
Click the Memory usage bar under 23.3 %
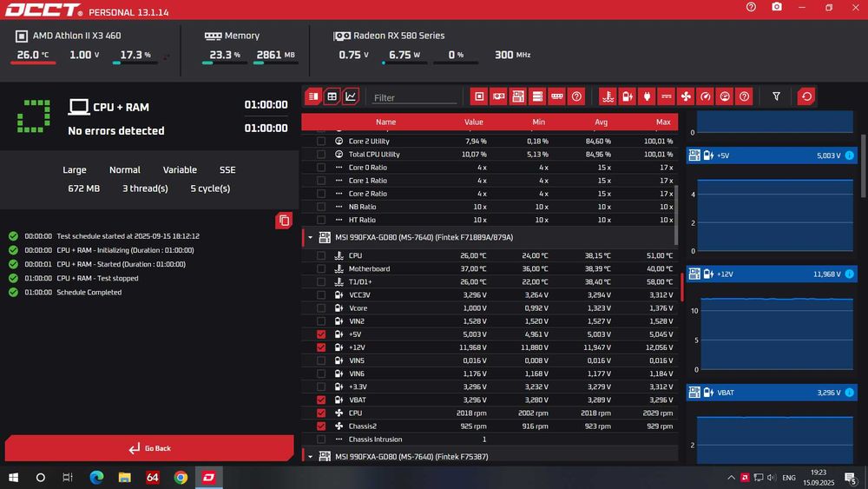point(225,63)
